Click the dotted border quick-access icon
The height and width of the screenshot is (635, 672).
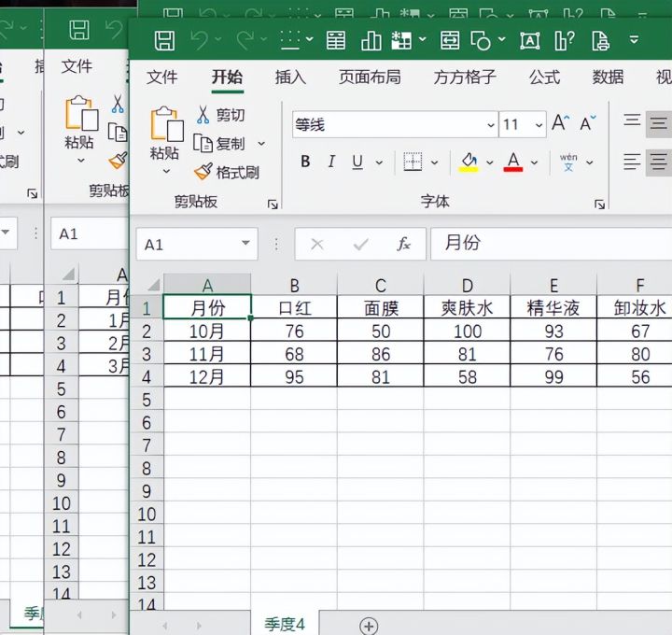coord(289,40)
